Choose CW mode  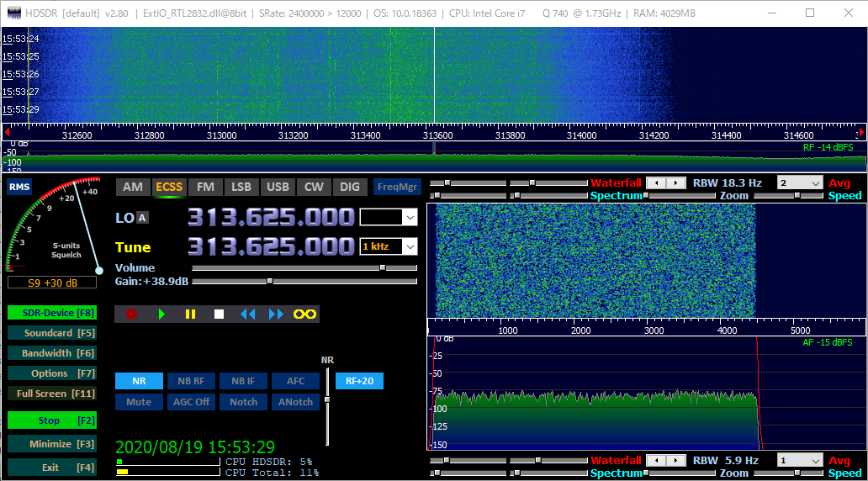click(x=314, y=187)
